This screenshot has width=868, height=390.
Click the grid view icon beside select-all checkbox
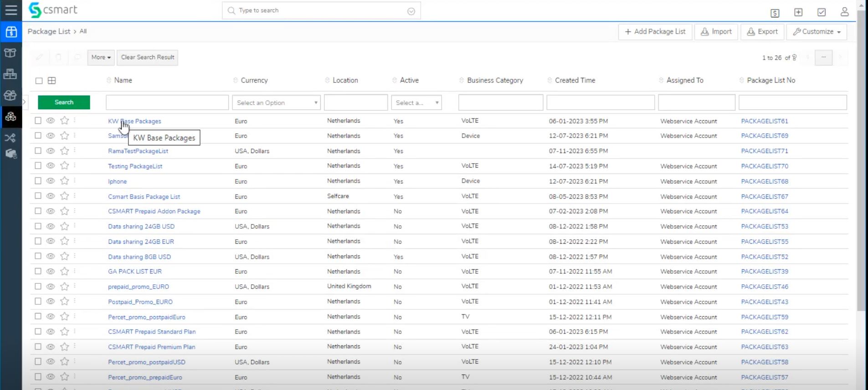tap(52, 81)
